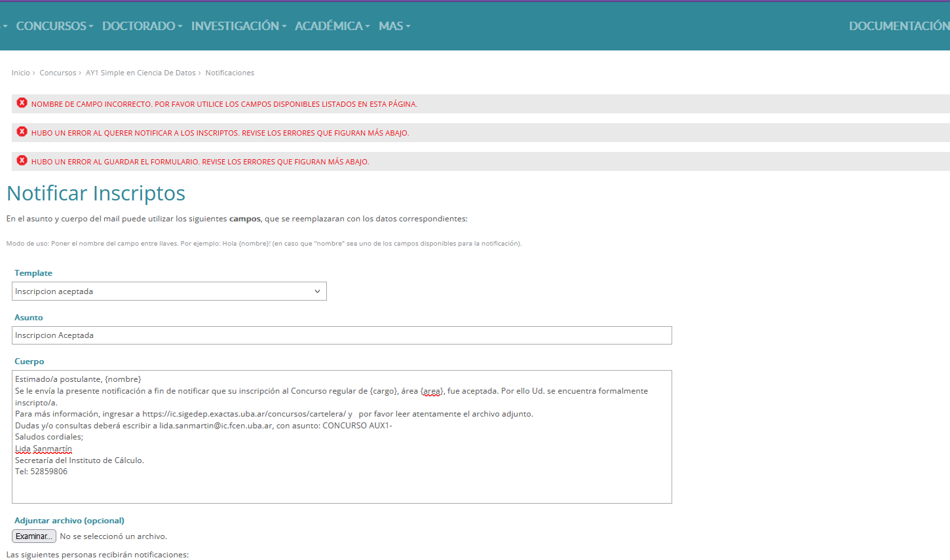
Task: Click the misspelled word 'area' in Cuerpo
Action: (432, 391)
